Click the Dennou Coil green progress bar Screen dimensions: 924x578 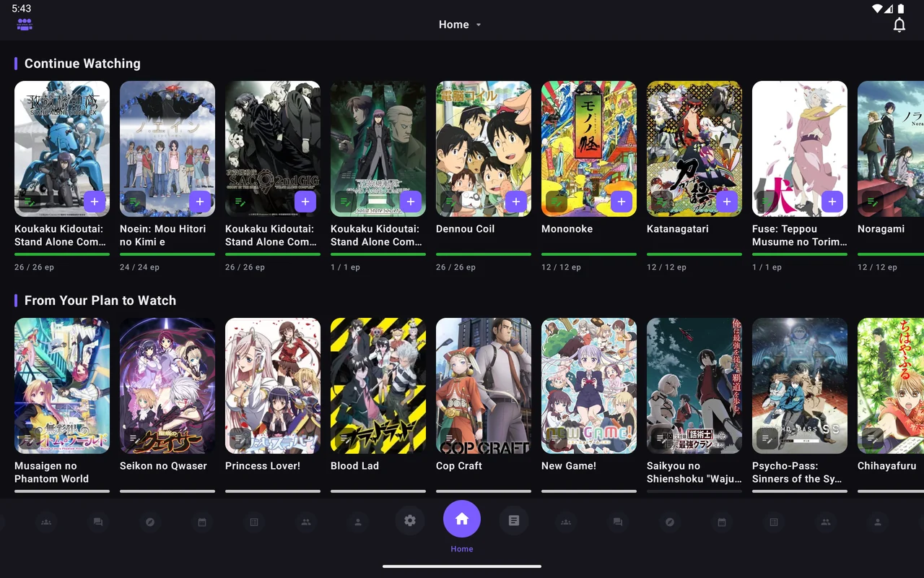(x=484, y=254)
